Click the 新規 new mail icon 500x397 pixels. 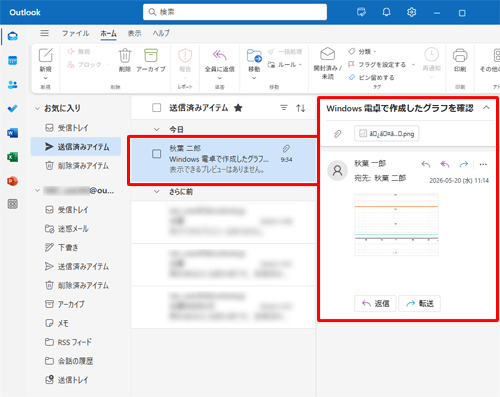tap(46, 55)
